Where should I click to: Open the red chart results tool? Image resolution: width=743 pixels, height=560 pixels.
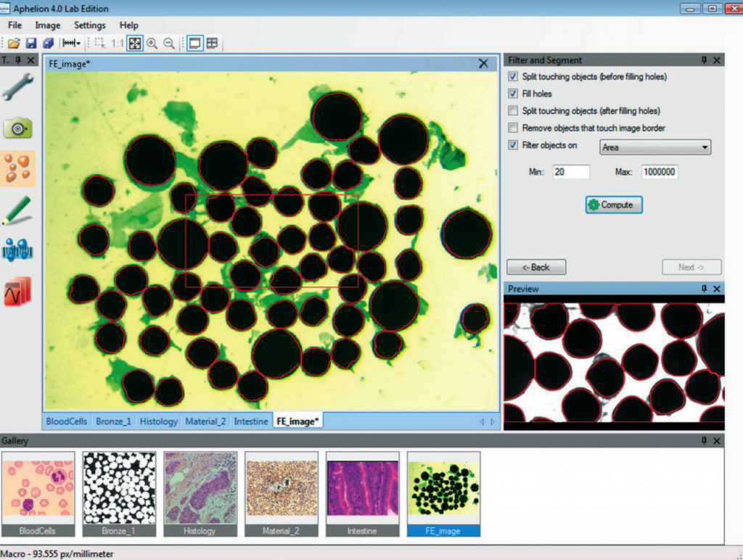point(17,291)
